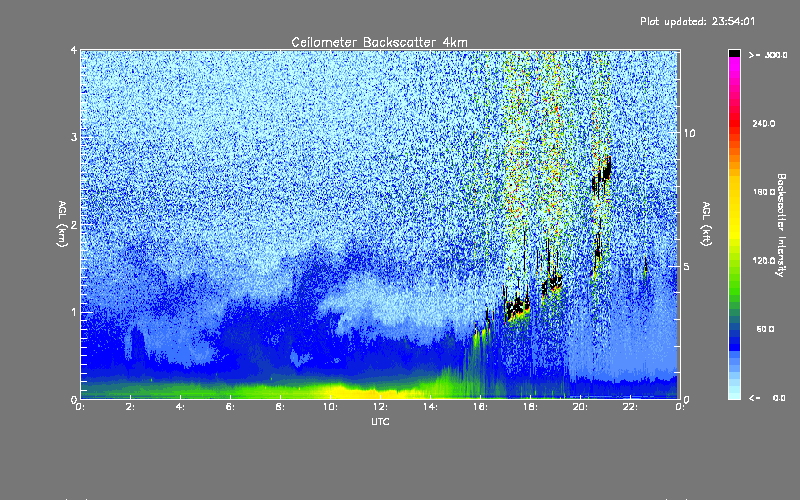Click the '120.0' colorbar tick value
Viewport: 800px width, 500px height.
click(764, 260)
